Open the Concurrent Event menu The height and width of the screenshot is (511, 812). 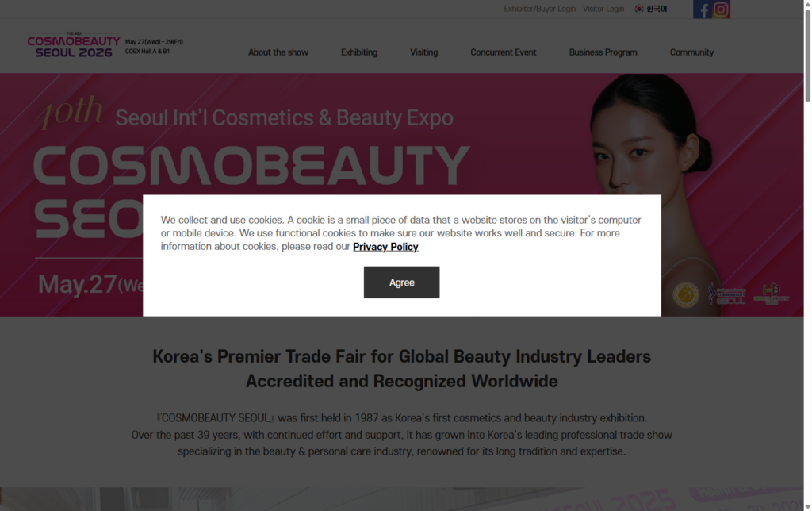click(503, 52)
